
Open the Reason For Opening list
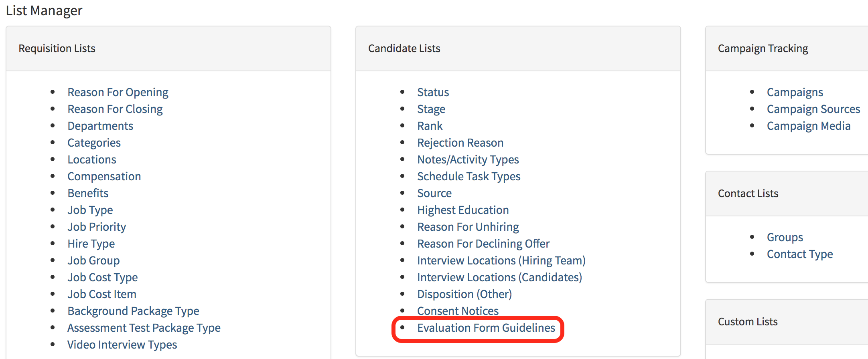point(118,92)
